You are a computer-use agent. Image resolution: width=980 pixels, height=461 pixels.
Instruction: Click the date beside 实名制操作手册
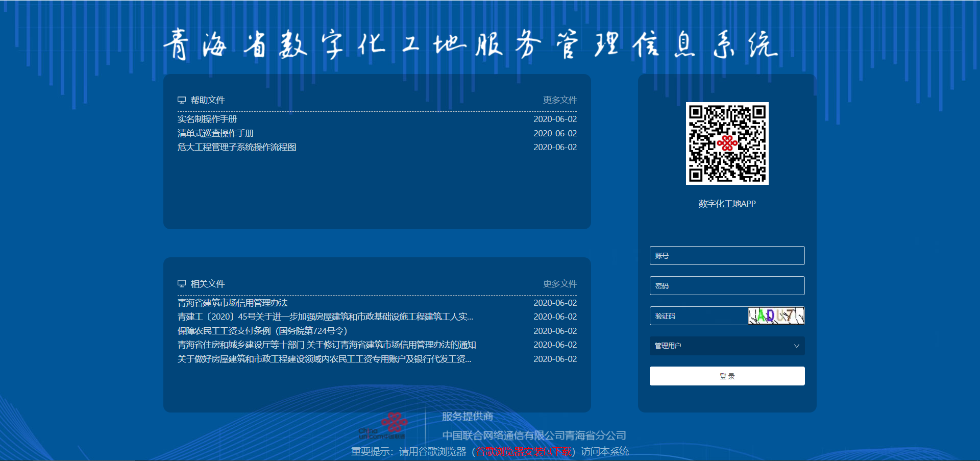coord(555,119)
